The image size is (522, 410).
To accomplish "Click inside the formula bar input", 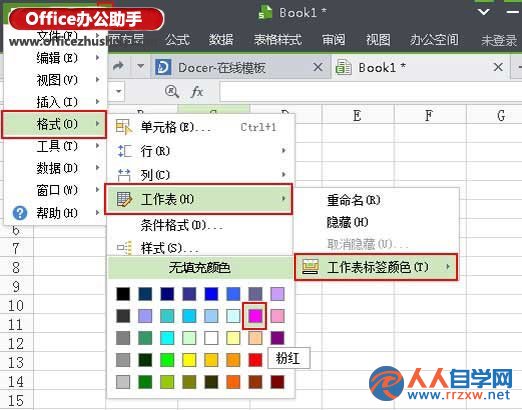I will pos(370,91).
